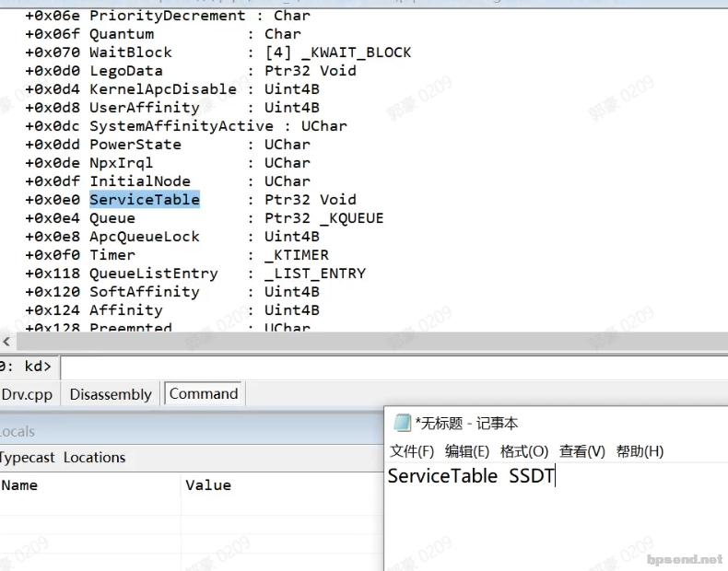The height and width of the screenshot is (571, 728).
Task: Click the InitialNode field name
Action: pyautogui.click(x=140, y=181)
